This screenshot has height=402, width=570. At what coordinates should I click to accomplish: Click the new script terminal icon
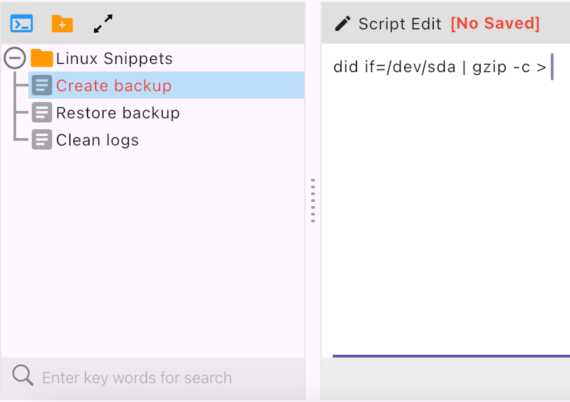pyautogui.click(x=21, y=24)
